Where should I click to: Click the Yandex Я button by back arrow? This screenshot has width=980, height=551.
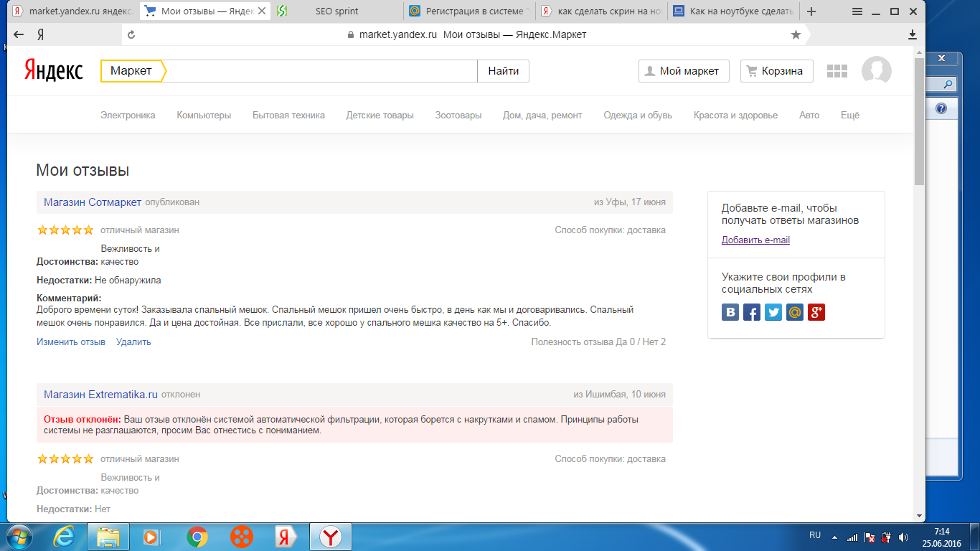pyautogui.click(x=41, y=34)
